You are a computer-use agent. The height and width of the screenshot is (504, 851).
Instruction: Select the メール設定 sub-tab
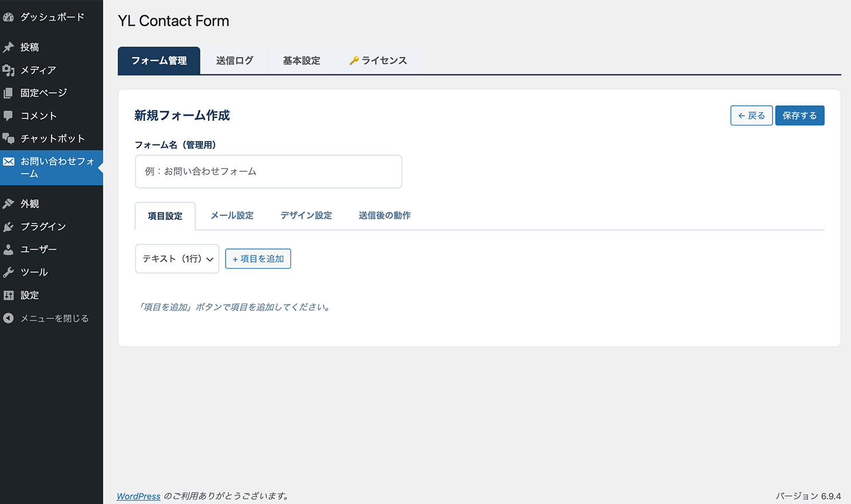coord(232,216)
